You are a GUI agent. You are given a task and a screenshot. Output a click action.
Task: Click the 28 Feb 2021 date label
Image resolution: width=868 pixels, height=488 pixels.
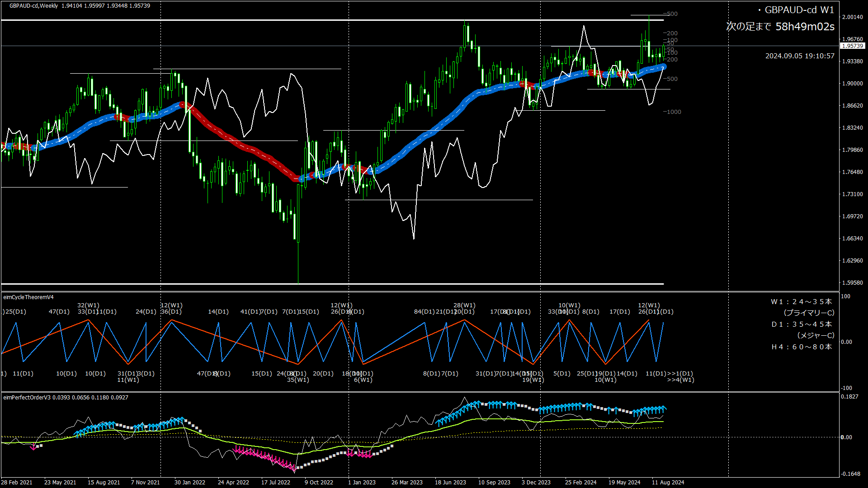point(17,483)
